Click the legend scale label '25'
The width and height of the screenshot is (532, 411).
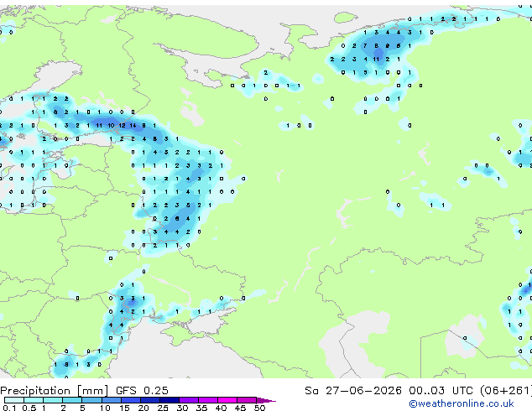163,408
